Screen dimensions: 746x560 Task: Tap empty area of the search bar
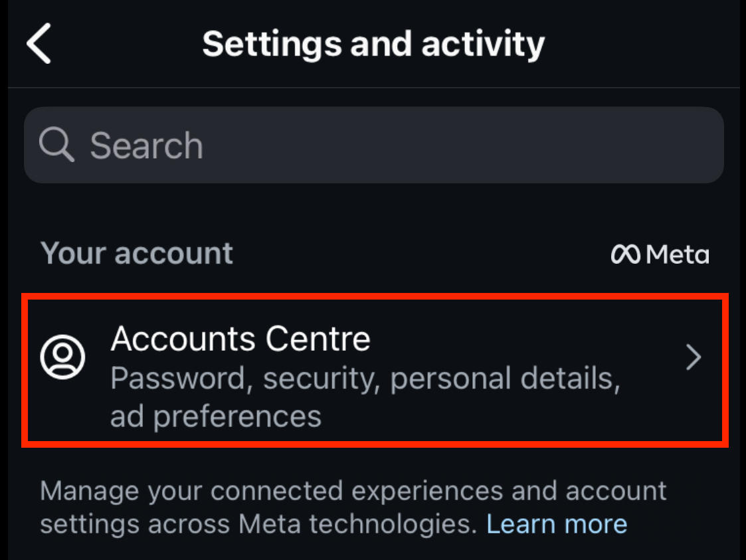[462, 145]
